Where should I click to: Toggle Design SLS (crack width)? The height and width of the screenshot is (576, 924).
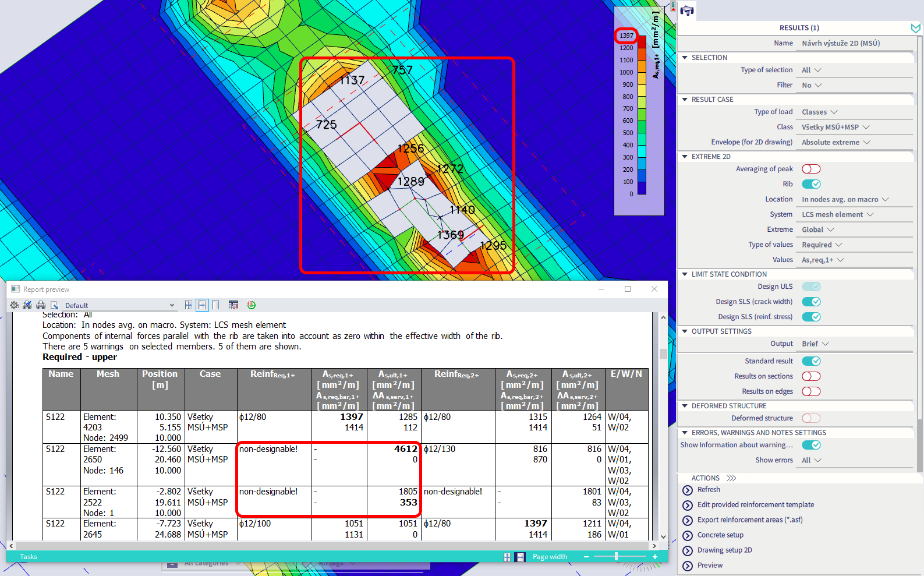pyautogui.click(x=811, y=302)
